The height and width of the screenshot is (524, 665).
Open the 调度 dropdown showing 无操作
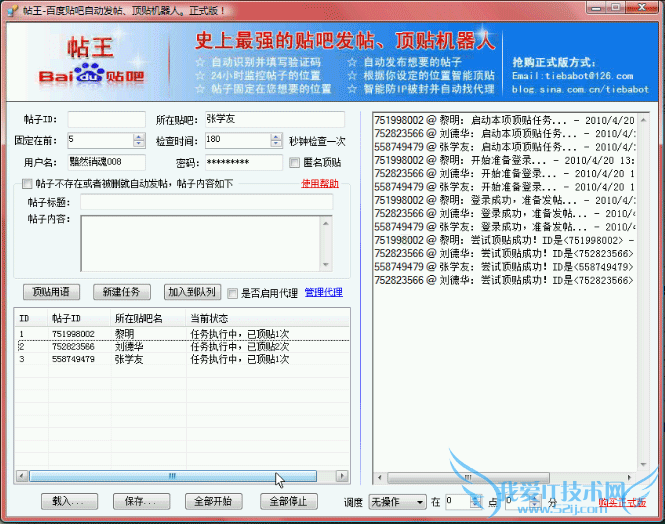click(x=397, y=502)
